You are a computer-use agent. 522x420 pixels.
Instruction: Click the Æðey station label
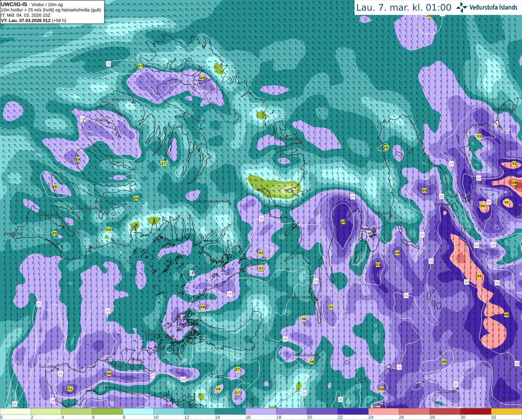coord(179,117)
